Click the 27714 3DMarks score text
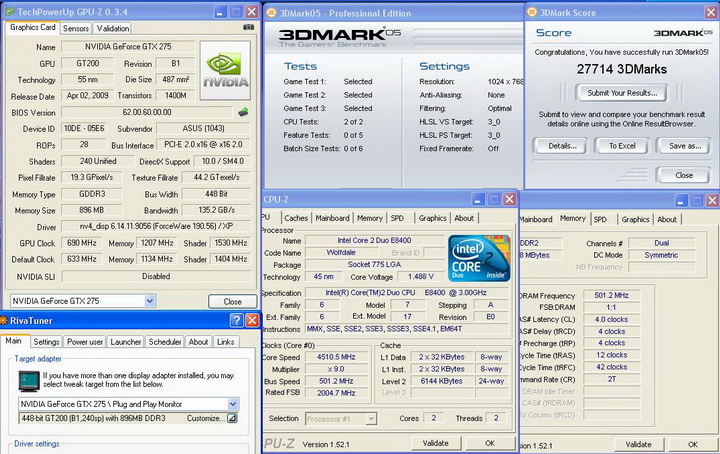The image size is (720, 454). point(622,69)
